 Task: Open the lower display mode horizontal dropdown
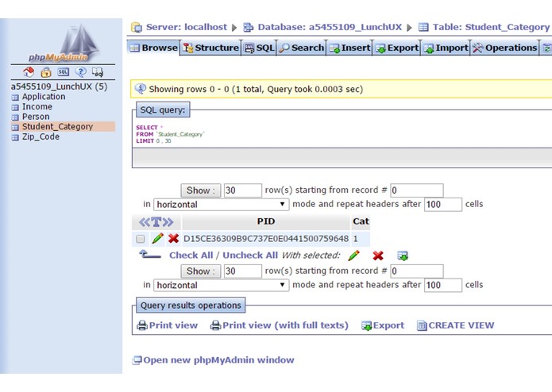[x=221, y=285]
